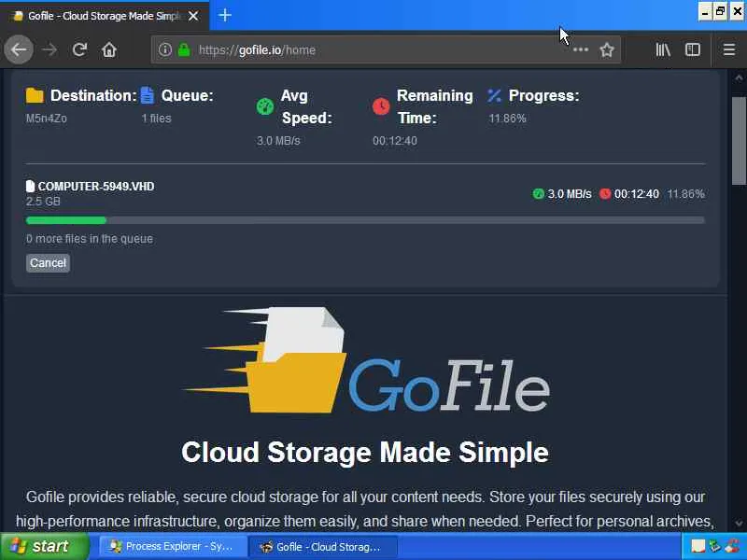Click the 3.0 MB/s value under Avg Speed
Screen dimensions: 747x560
(278, 141)
